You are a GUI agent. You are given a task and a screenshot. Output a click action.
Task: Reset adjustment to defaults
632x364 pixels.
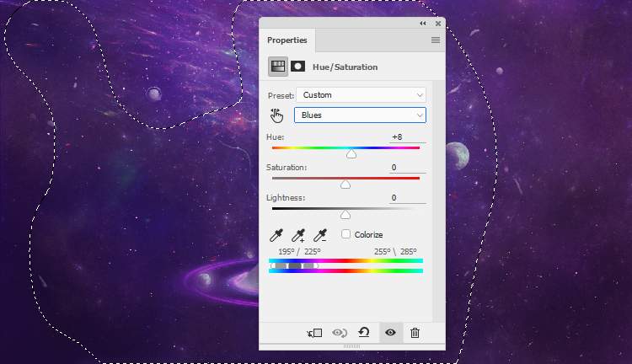tap(364, 333)
